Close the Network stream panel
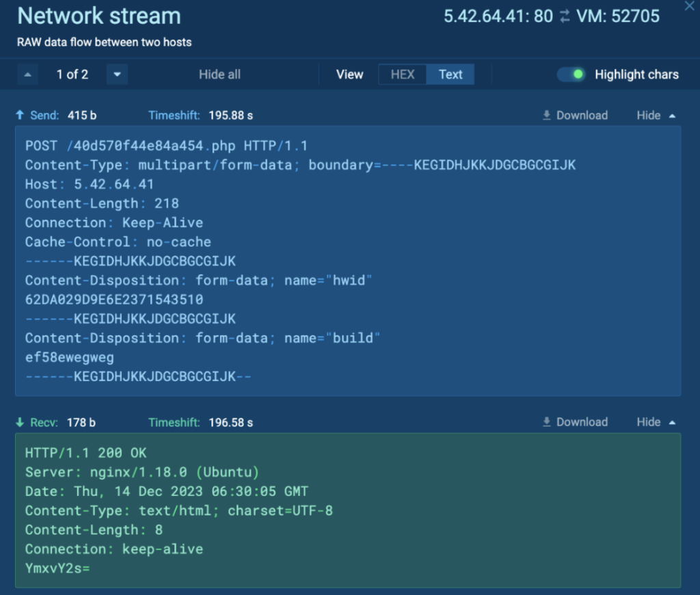The image size is (700, 595). [x=688, y=6]
